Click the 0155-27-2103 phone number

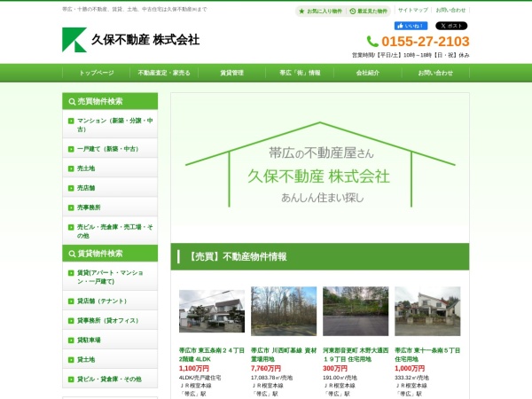pos(426,42)
